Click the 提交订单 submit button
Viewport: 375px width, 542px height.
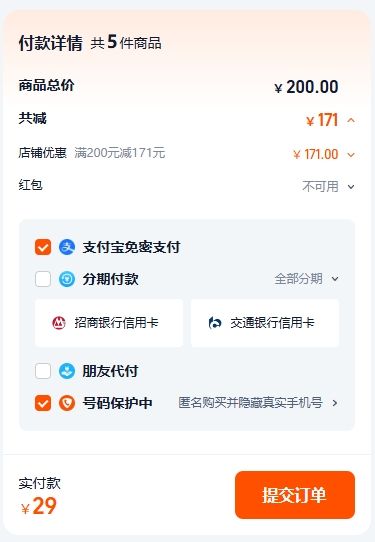coord(295,495)
